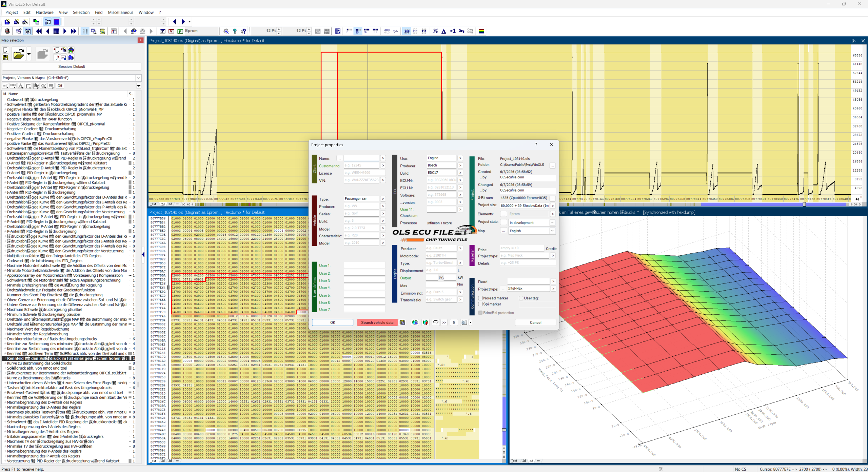The height and width of the screenshot is (472, 868).
Task: Jump to first with double-left arrow icon
Action: [39, 31]
